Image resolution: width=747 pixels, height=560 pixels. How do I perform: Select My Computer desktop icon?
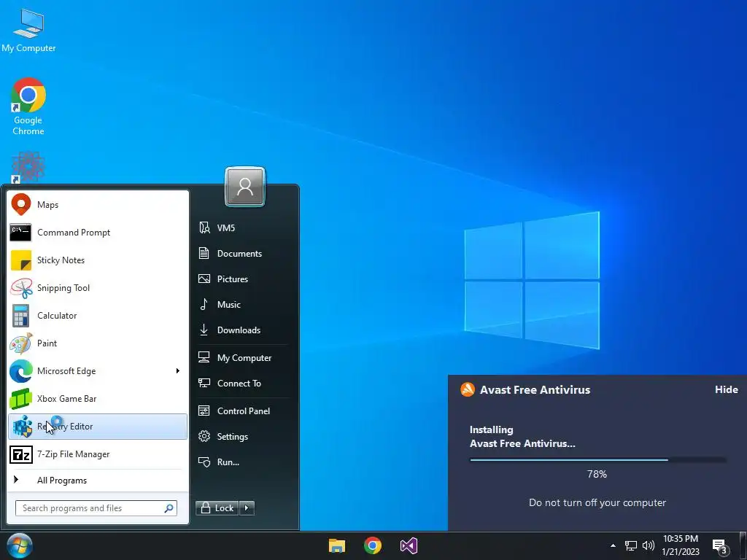coord(28,31)
